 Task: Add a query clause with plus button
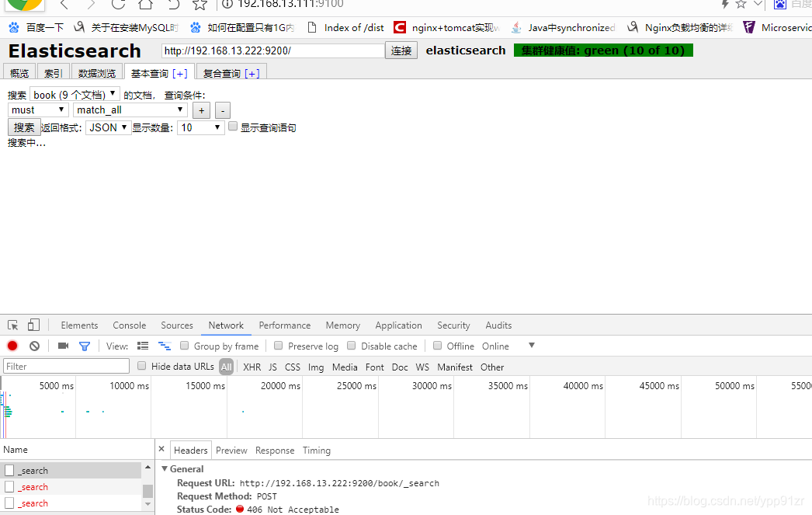201,110
